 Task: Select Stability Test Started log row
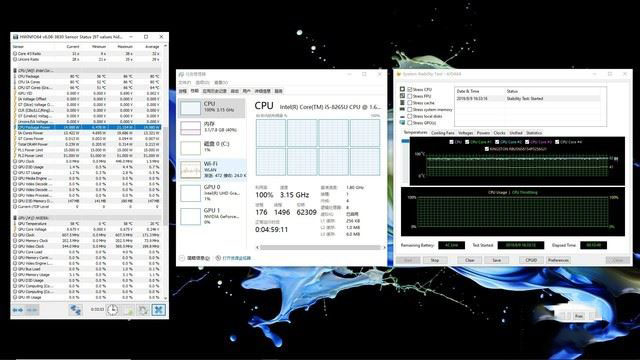tap(529, 98)
